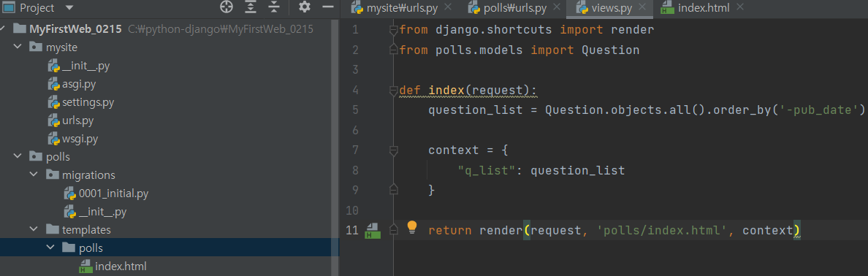Fold the context dictionary at line 7

[x=394, y=150]
